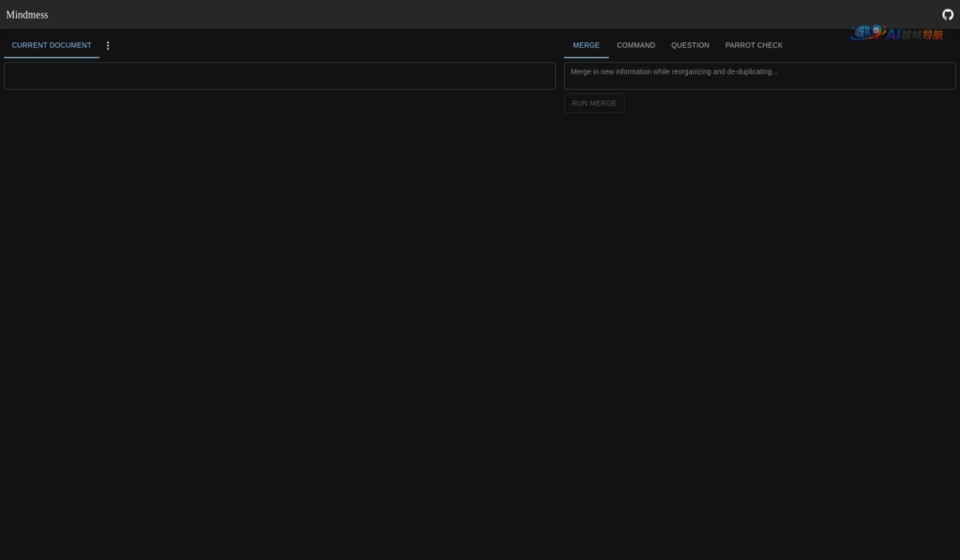Click the map pin in the watermark logo
The width and height of the screenshot is (960, 560).
point(878,31)
